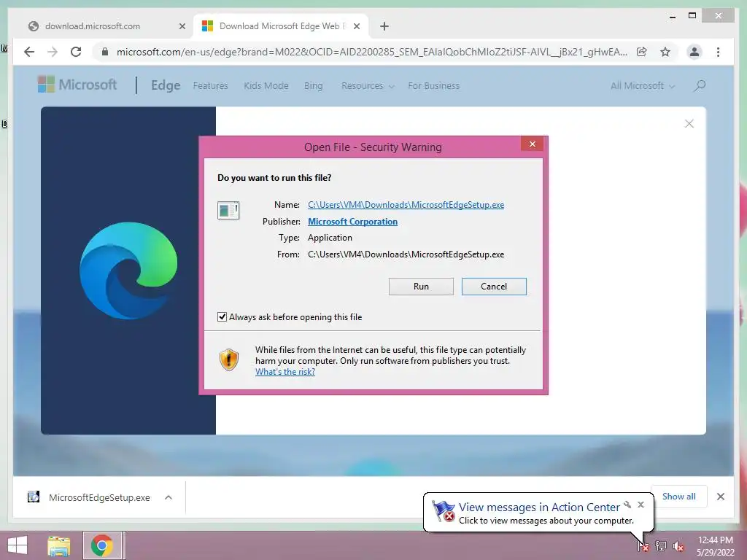Viewport: 747px width, 560px height.
Task: Dismiss the Action Center balloon
Action: point(640,505)
